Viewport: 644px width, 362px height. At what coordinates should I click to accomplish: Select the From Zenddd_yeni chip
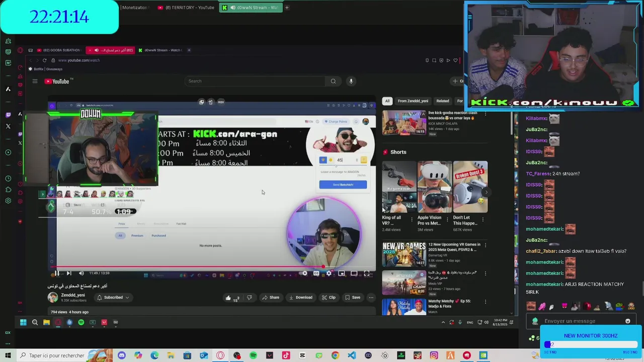tap(413, 101)
